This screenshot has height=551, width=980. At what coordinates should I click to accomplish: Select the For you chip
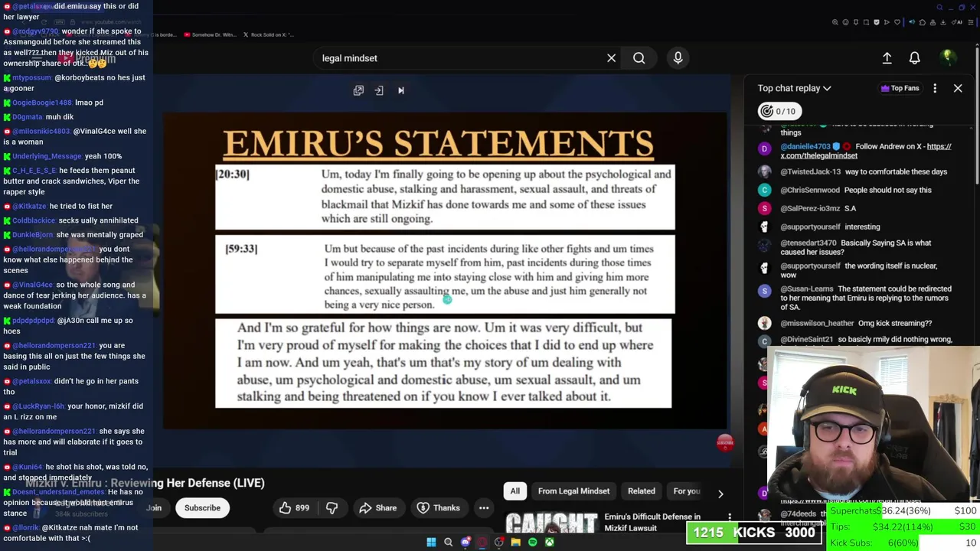pos(686,491)
